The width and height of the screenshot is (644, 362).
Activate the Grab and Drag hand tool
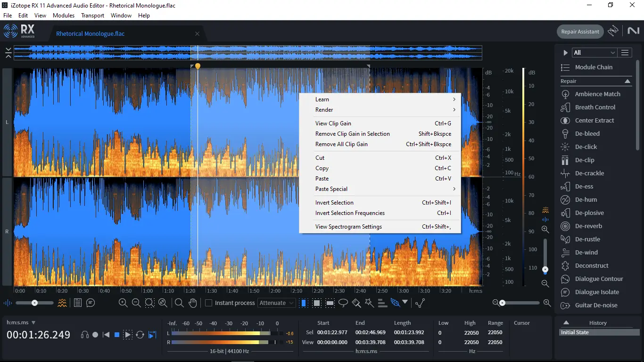(x=192, y=303)
